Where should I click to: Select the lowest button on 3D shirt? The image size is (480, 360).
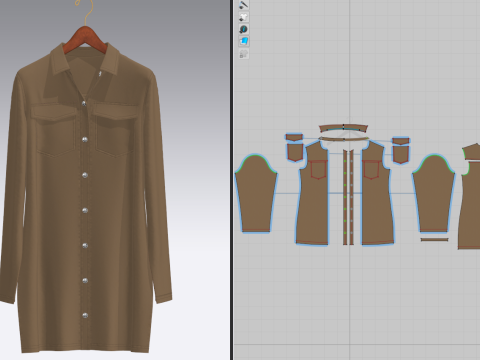tap(85, 315)
